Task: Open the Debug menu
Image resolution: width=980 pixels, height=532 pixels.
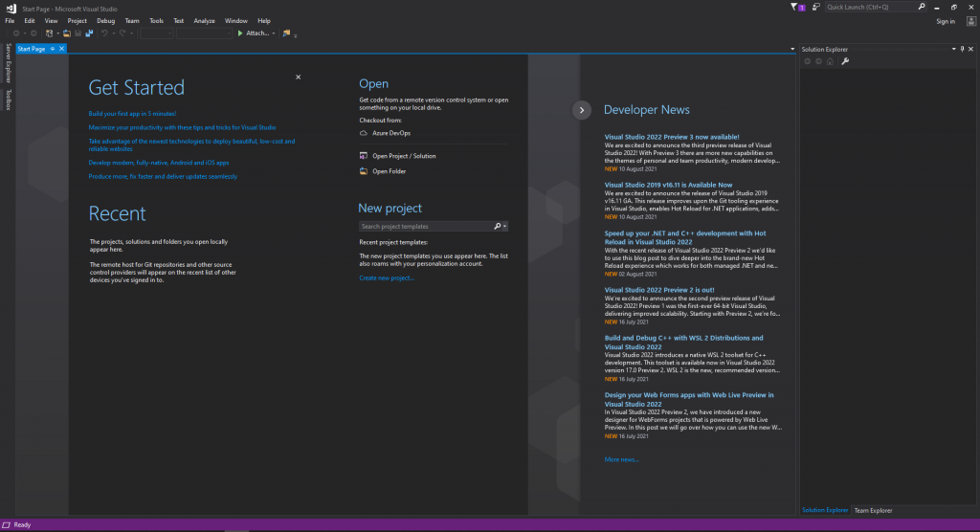Action: 105,21
